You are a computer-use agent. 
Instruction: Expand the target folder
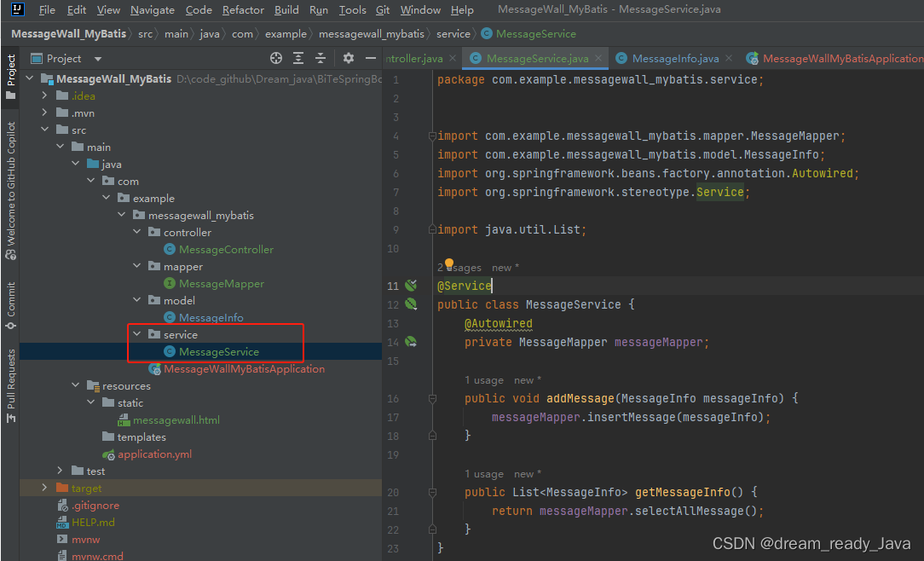(x=45, y=488)
